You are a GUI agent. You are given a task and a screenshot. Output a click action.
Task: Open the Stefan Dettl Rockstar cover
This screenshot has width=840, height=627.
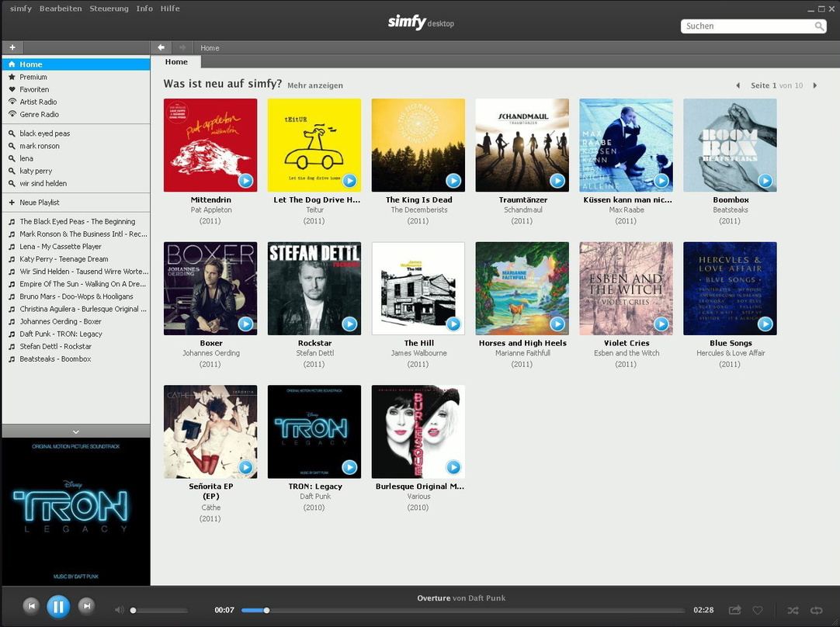[314, 289]
